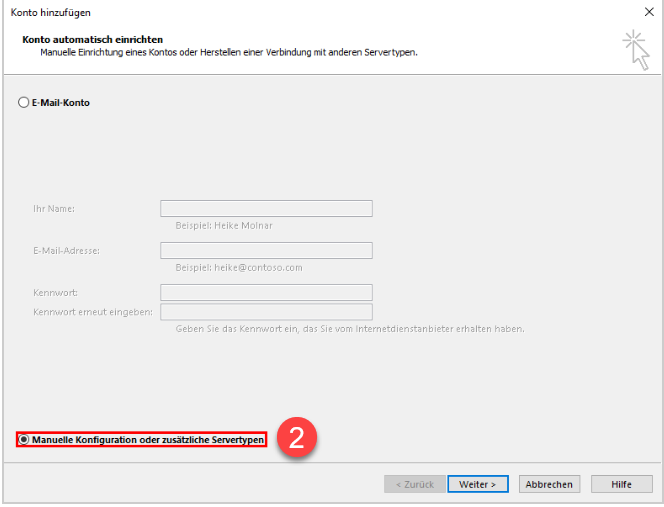Screen dimensions: 664x507
Task: Select Manuelle Konfiguration oder zusätzliche Servertypen option
Action: 24,440
